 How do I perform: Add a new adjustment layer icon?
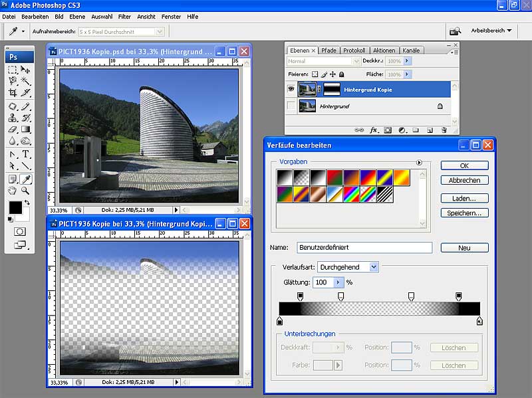click(402, 130)
